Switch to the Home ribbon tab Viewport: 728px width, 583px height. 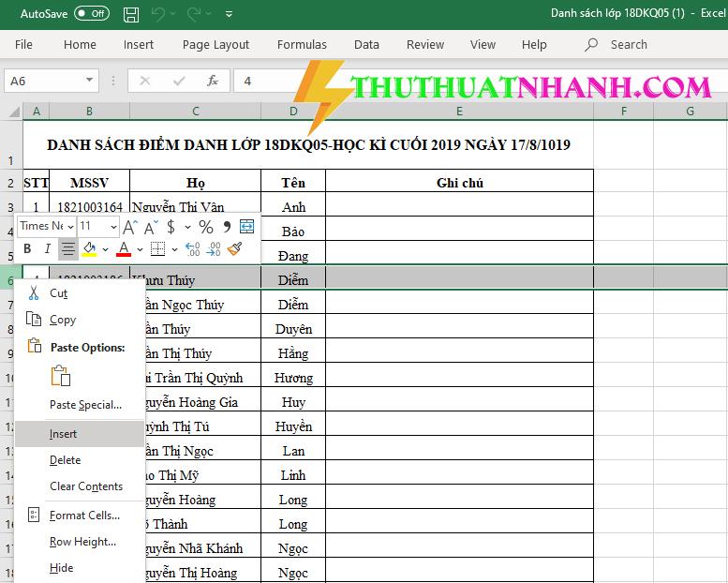[80, 45]
